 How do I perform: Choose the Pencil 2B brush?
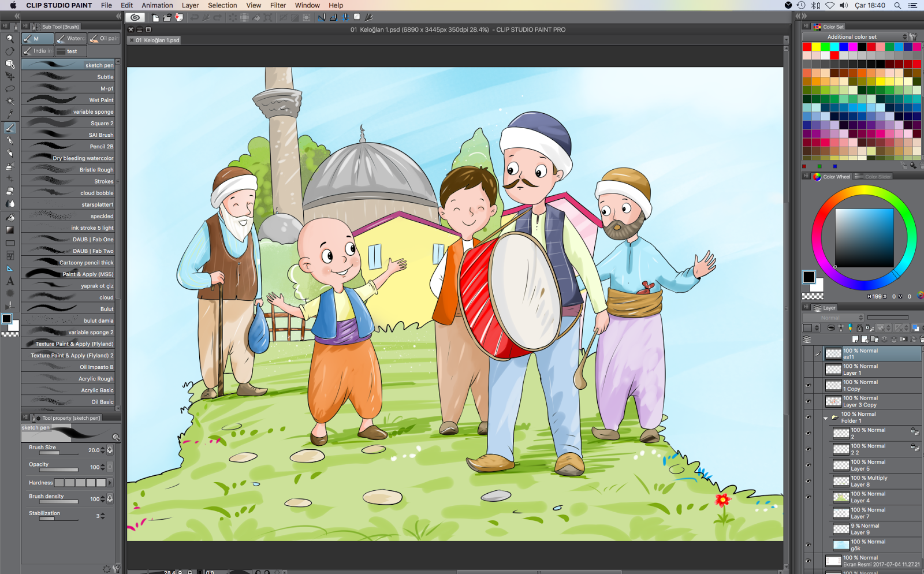click(x=68, y=146)
